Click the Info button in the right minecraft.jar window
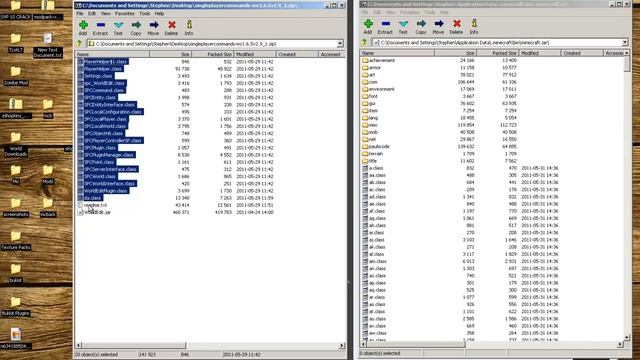 473,27
